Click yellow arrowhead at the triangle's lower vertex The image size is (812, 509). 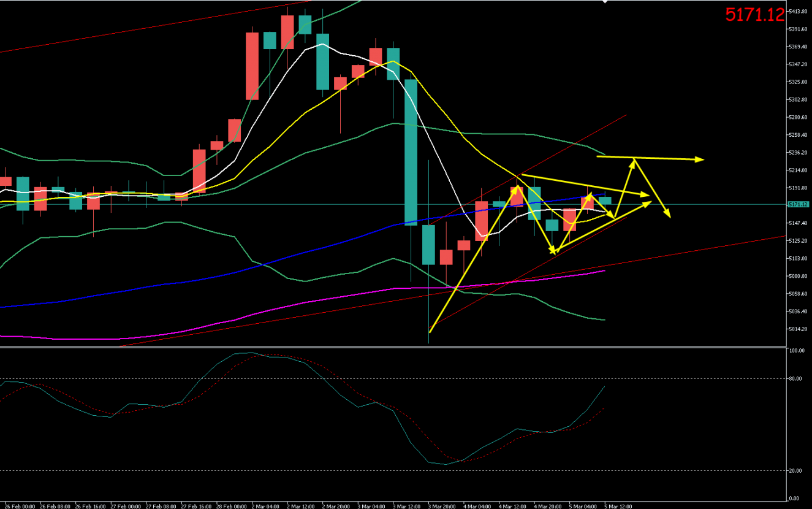pos(555,250)
